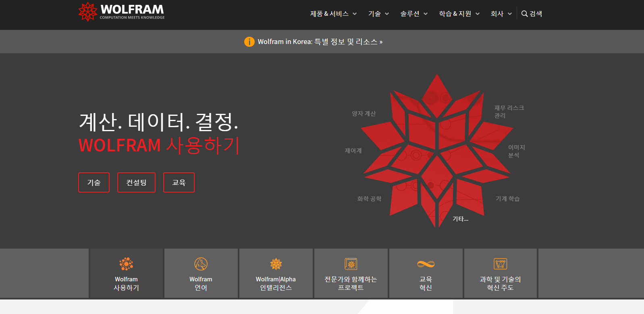The height and width of the screenshot is (314, 644).
Task: Click the 교육 hero button
Action: 179,182
